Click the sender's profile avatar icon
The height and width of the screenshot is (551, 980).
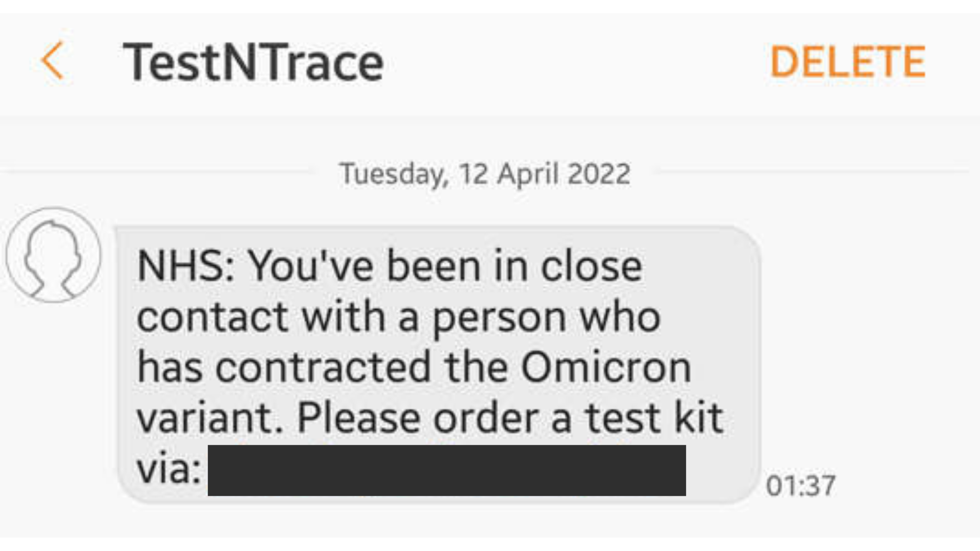[x=54, y=255]
